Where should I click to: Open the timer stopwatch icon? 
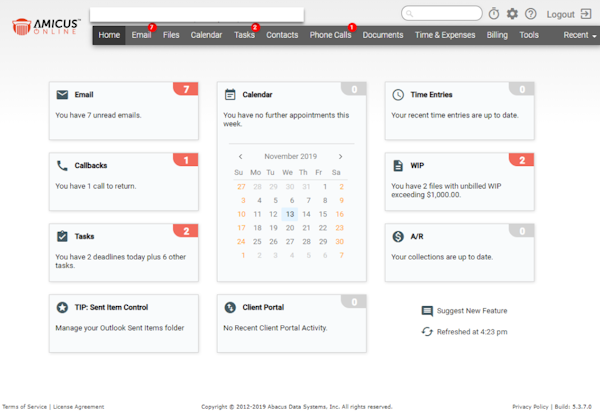pyautogui.click(x=494, y=14)
